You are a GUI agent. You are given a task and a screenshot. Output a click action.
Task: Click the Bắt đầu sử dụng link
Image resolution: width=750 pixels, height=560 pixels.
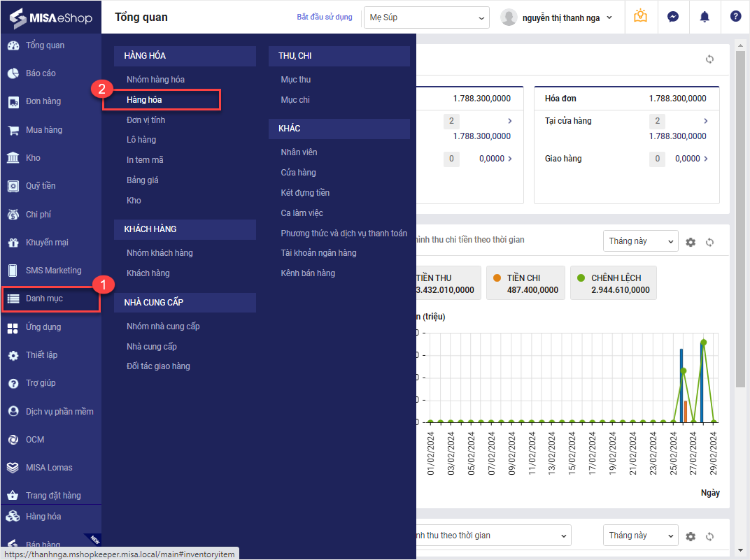(x=325, y=17)
